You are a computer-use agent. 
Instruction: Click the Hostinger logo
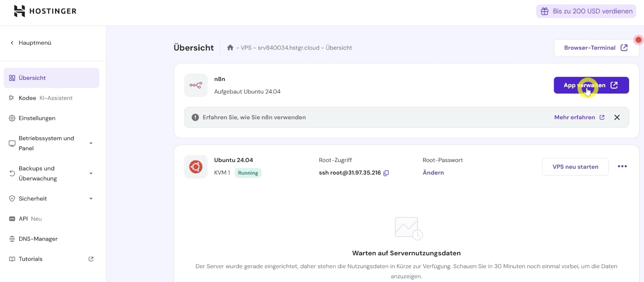pos(45,11)
